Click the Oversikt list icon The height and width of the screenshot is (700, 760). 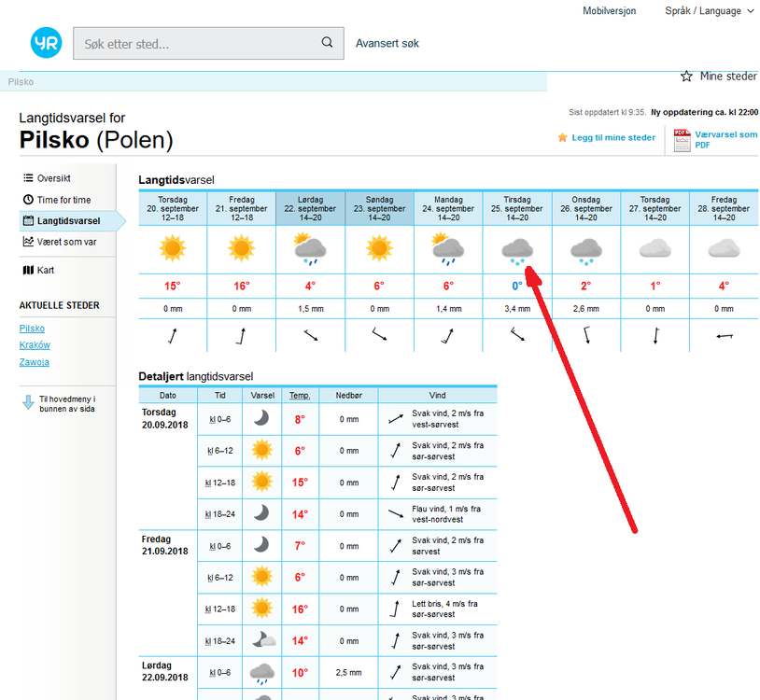28,178
